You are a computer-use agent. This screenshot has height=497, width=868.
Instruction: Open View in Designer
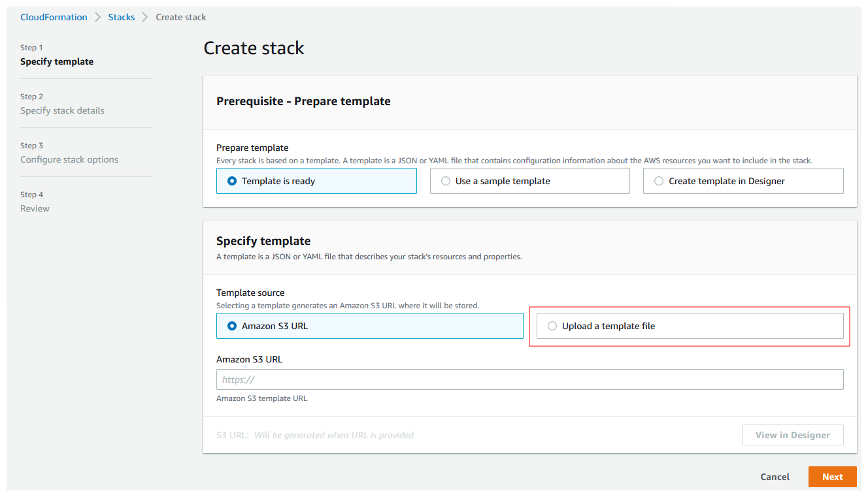click(793, 435)
